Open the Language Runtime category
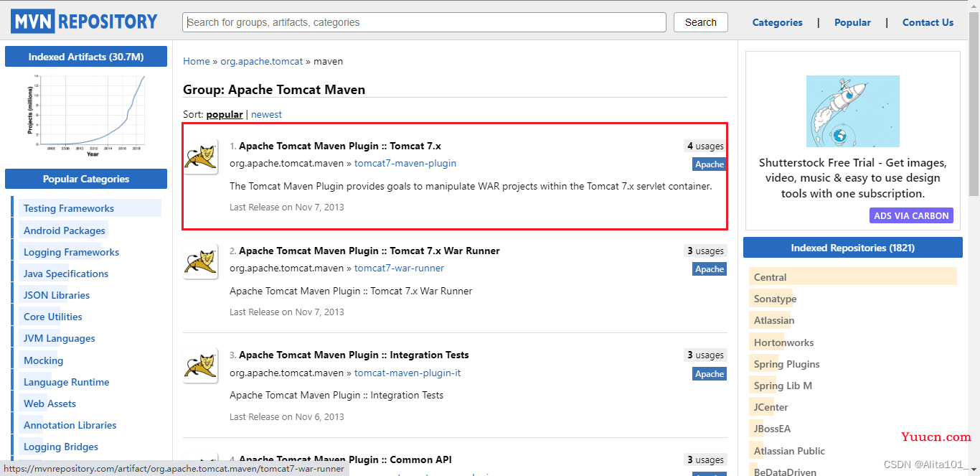This screenshot has height=476, width=980. [x=67, y=382]
